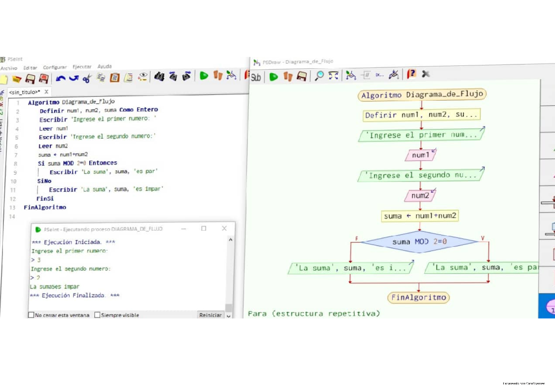Select the 'suma MOD 2=0' decision diamond
The width and height of the screenshot is (555, 392).
point(419,241)
